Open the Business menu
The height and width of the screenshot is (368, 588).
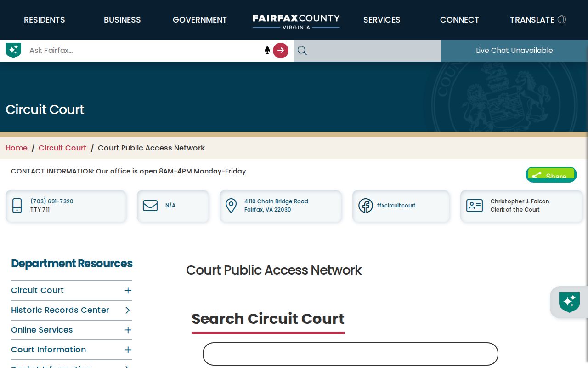[122, 20]
